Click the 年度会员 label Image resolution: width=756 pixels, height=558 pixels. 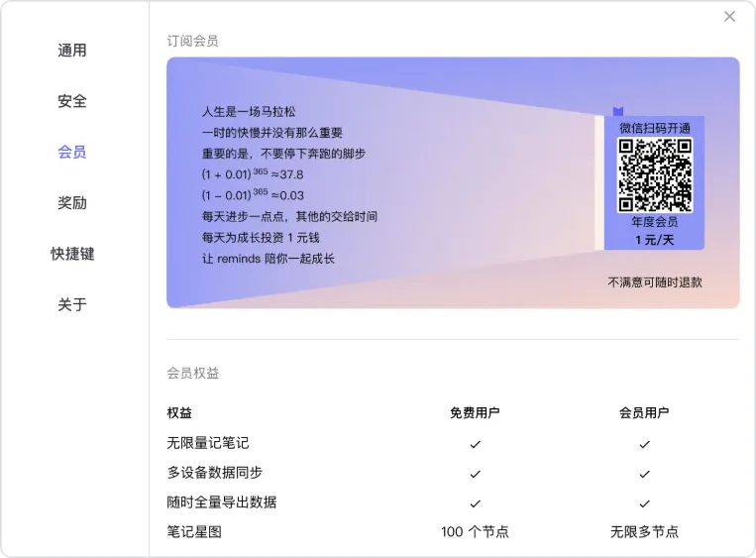pyautogui.click(x=655, y=222)
